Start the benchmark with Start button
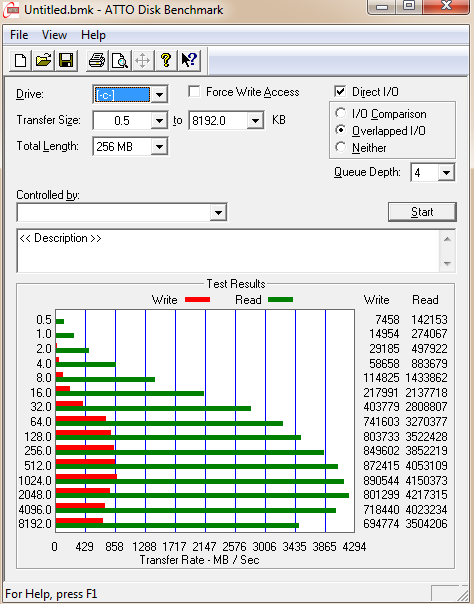The height and width of the screenshot is (604, 474). (x=422, y=212)
